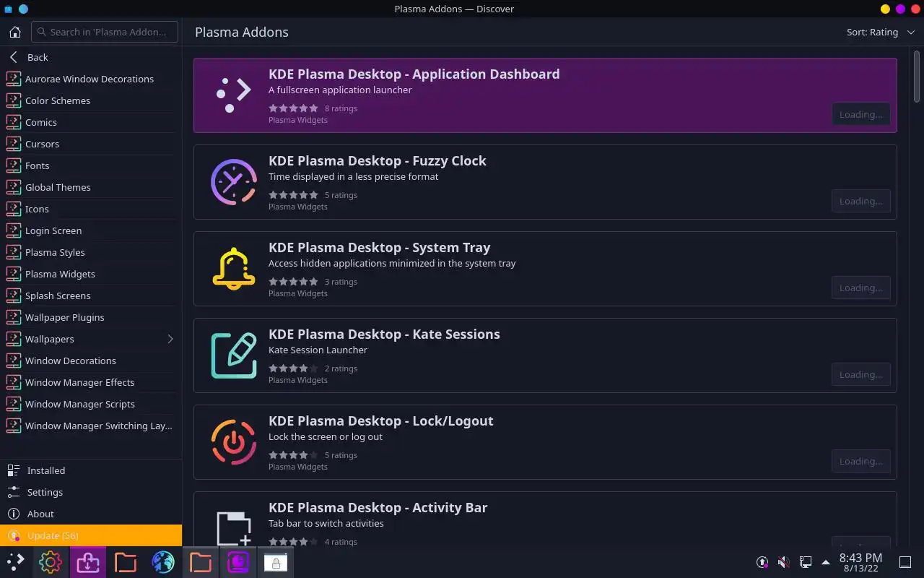Image resolution: width=924 pixels, height=578 pixels.
Task: Click the Window Decorations category icon
Action: (13, 361)
